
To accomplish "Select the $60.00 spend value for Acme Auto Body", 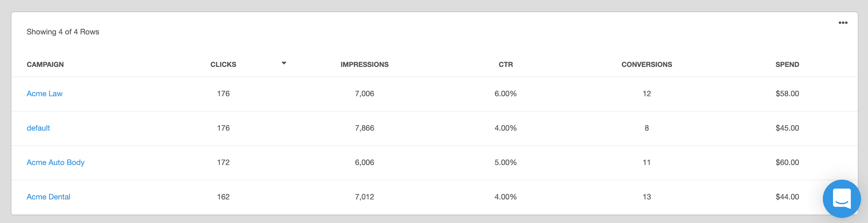I will tap(787, 162).
